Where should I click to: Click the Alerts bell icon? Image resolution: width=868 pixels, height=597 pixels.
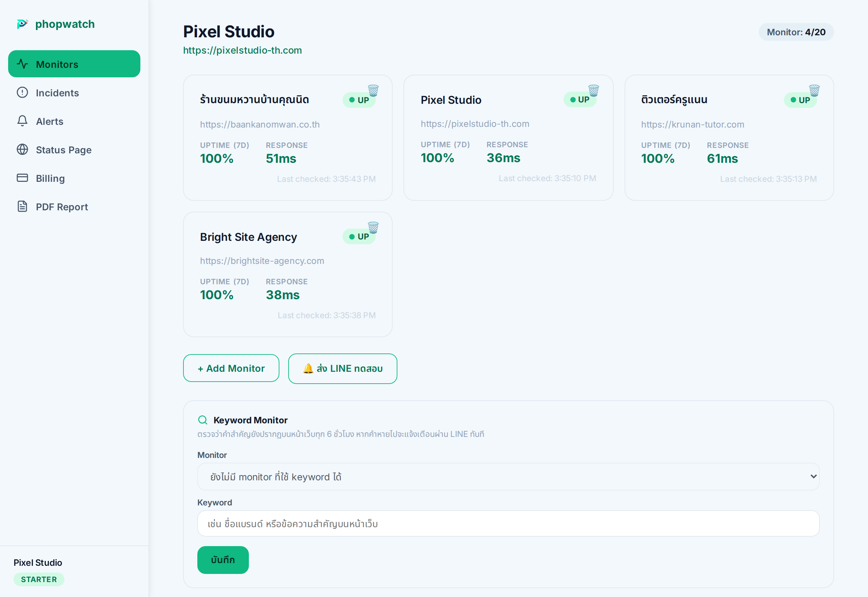[x=22, y=121]
